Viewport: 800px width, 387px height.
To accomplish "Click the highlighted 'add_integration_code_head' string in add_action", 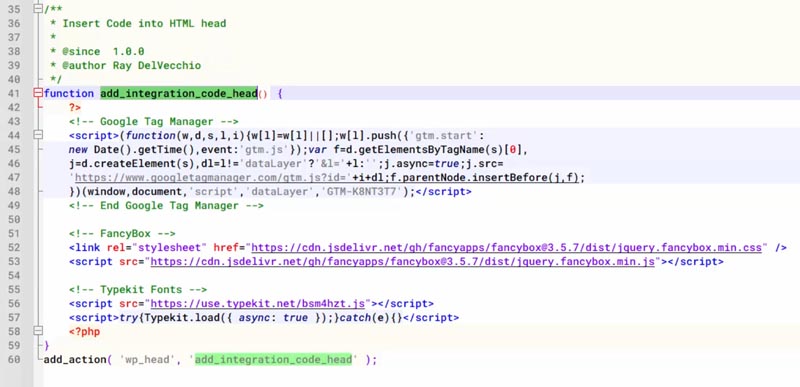I will 273,360.
